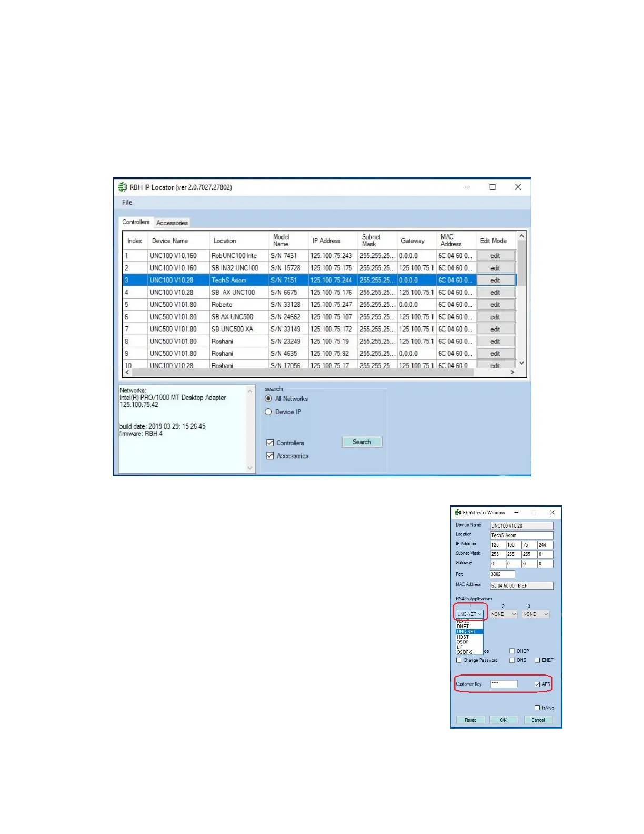Tick the Change Password checkbox
The width and height of the screenshot is (644, 834).
[x=459, y=660]
